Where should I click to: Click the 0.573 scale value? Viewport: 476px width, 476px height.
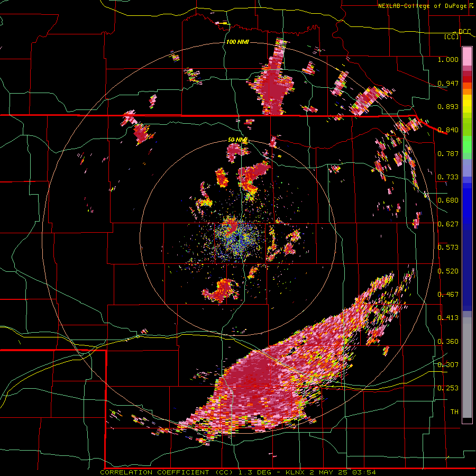[448, 248]
